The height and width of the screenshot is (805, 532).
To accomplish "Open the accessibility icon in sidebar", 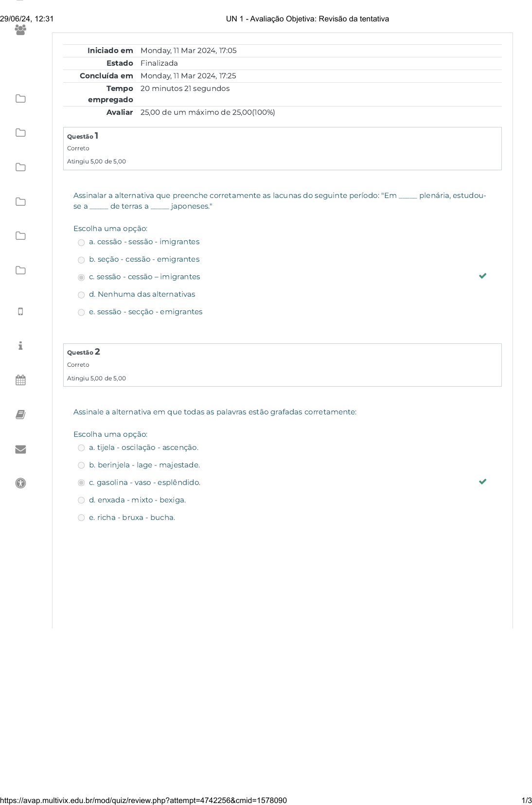I will point(20,483).
